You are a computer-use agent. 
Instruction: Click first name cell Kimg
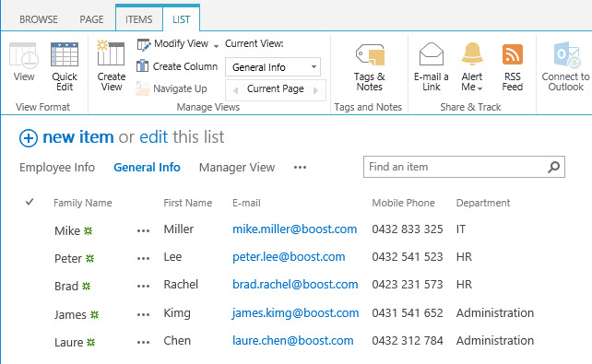(177, 313)
